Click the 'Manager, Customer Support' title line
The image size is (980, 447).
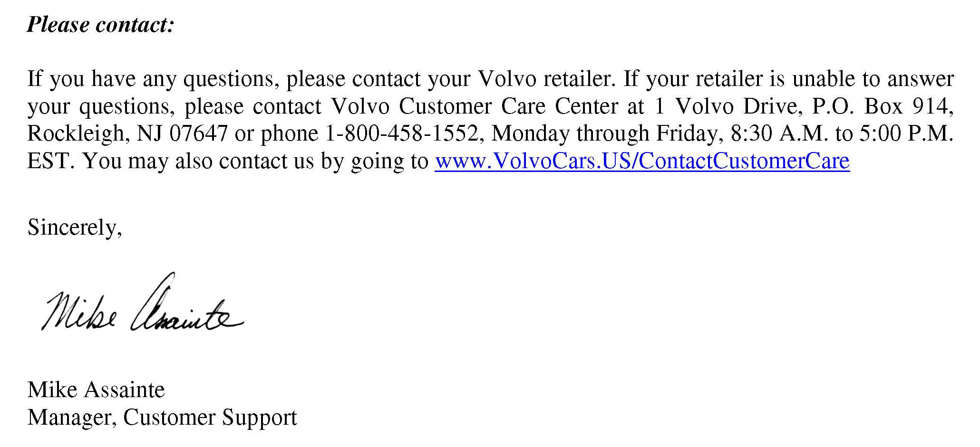pos(162,417)
